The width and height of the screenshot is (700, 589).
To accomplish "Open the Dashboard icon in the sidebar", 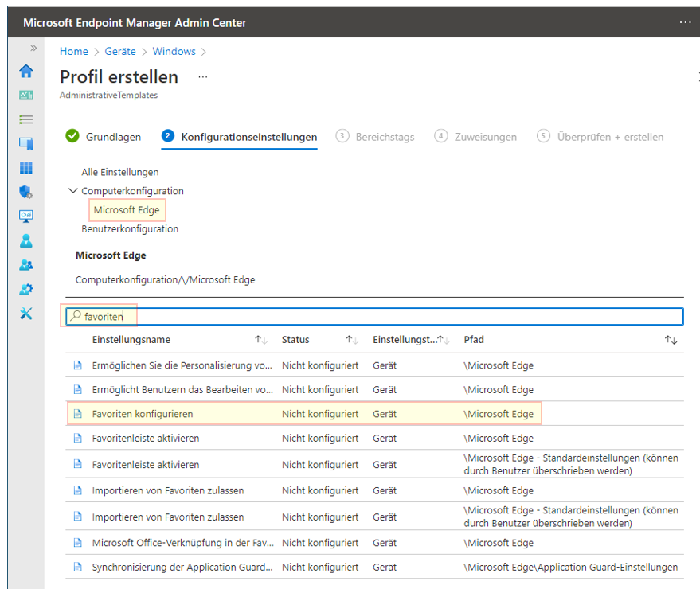I will 26,95.
